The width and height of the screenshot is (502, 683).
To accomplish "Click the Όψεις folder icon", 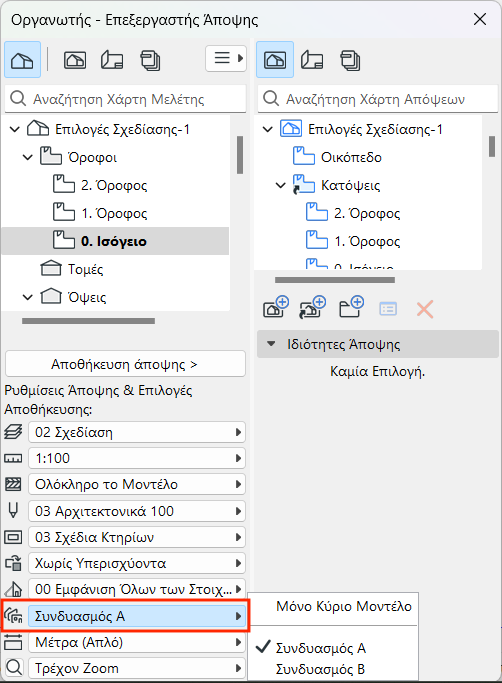I will pyautogui.click(x=51, y=296).
